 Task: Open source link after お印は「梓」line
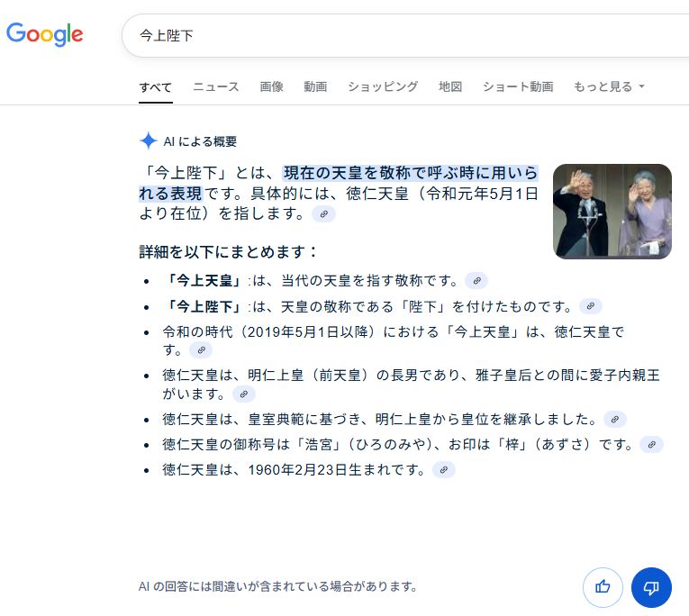click(x=652, y=445)
